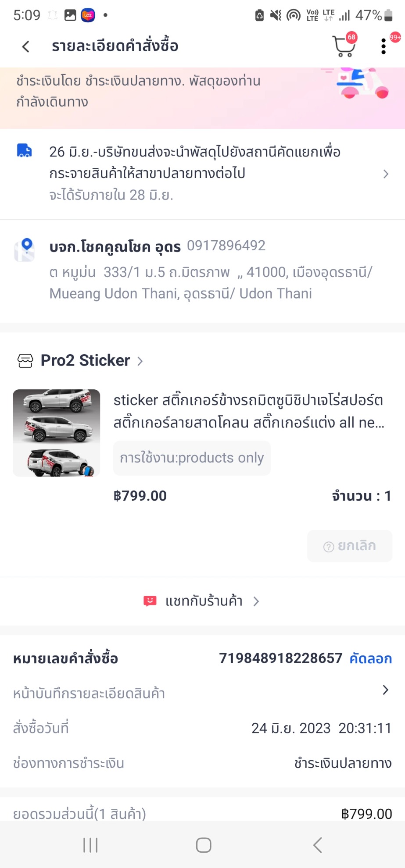The width and height of the screenshot is (405, 868).
Task: Expand shipment tracking details chevron
Action: tap(386, 174)
